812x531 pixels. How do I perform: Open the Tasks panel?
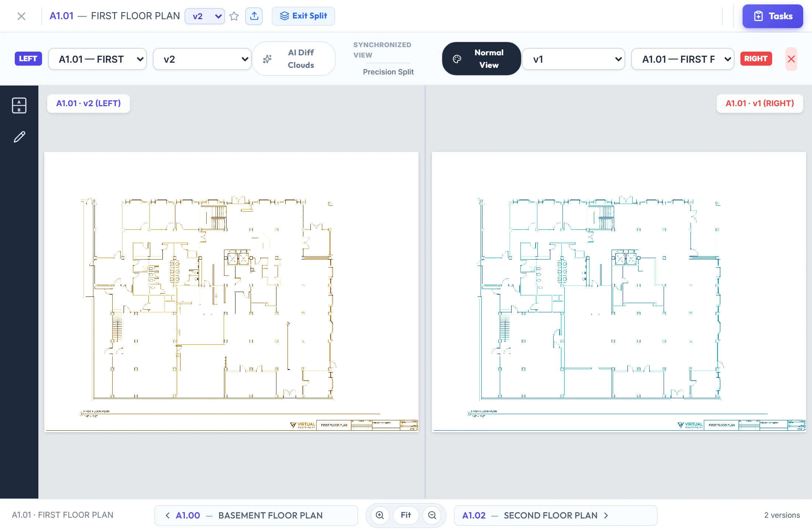773,16
